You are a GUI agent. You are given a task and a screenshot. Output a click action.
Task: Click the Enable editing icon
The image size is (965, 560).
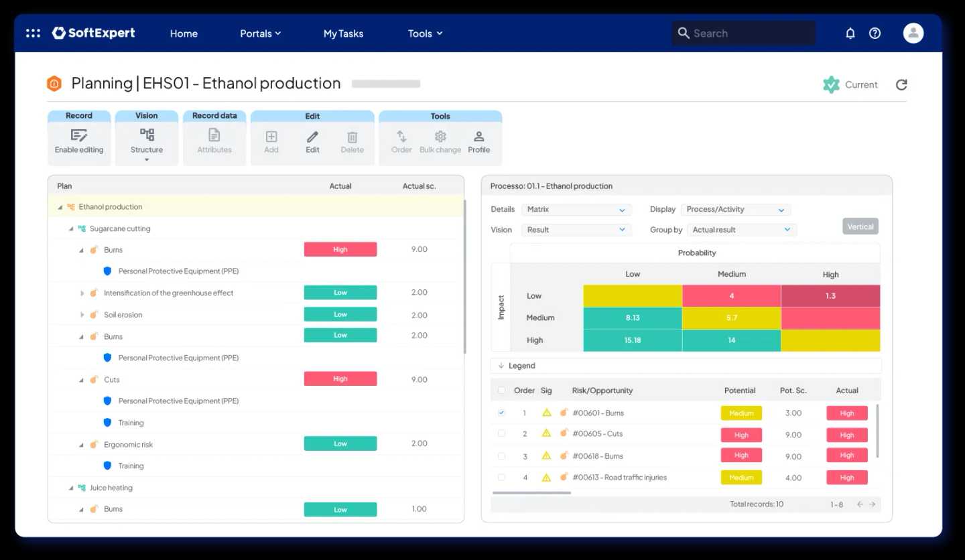tap(79, 136)
